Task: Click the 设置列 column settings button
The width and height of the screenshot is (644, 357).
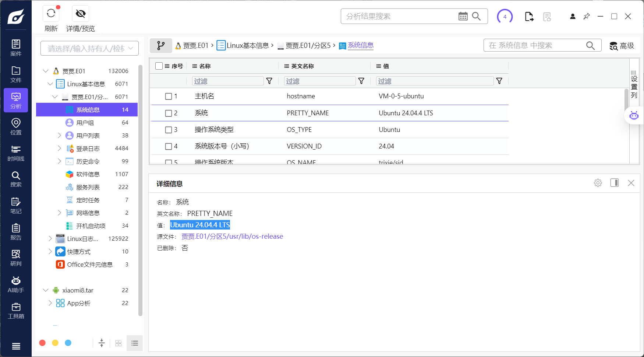Action: click(634, 84)
